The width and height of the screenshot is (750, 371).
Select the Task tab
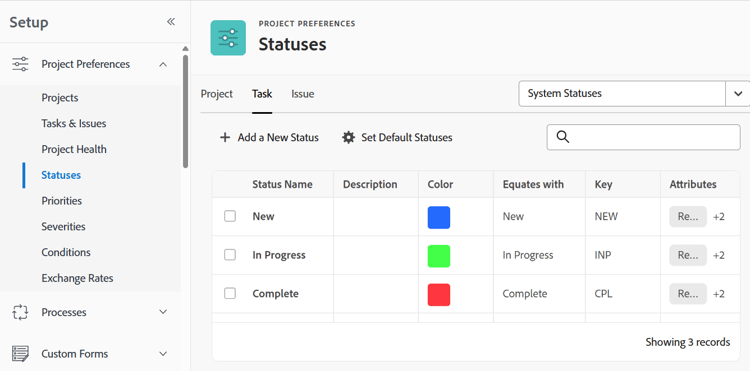click(262, 94)
